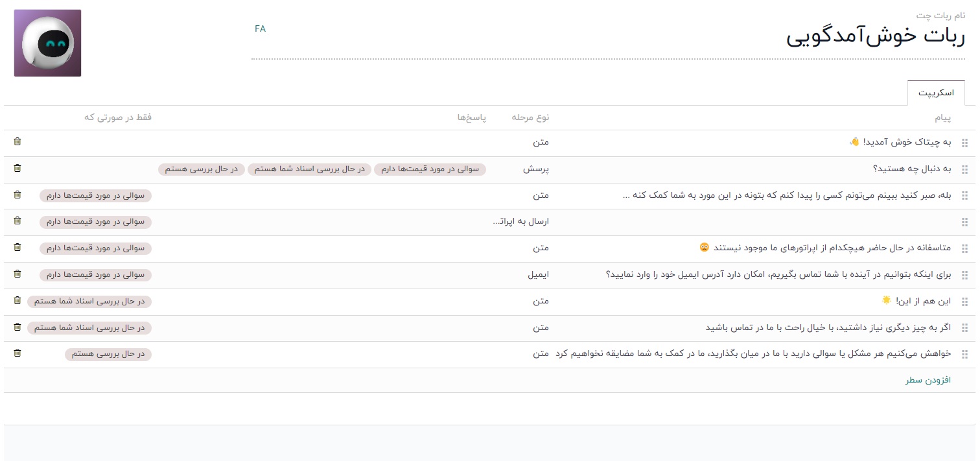Click the FA language translation button

(260, 29)
